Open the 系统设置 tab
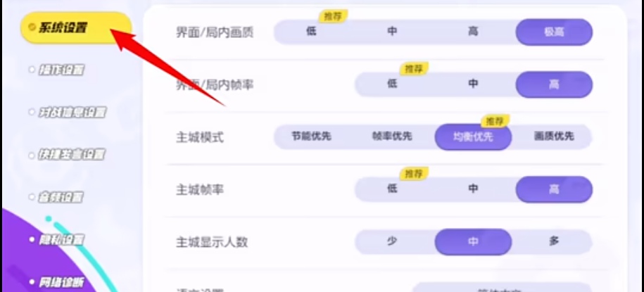The height and width of the screenshot is (292, 644). (76, 28)
